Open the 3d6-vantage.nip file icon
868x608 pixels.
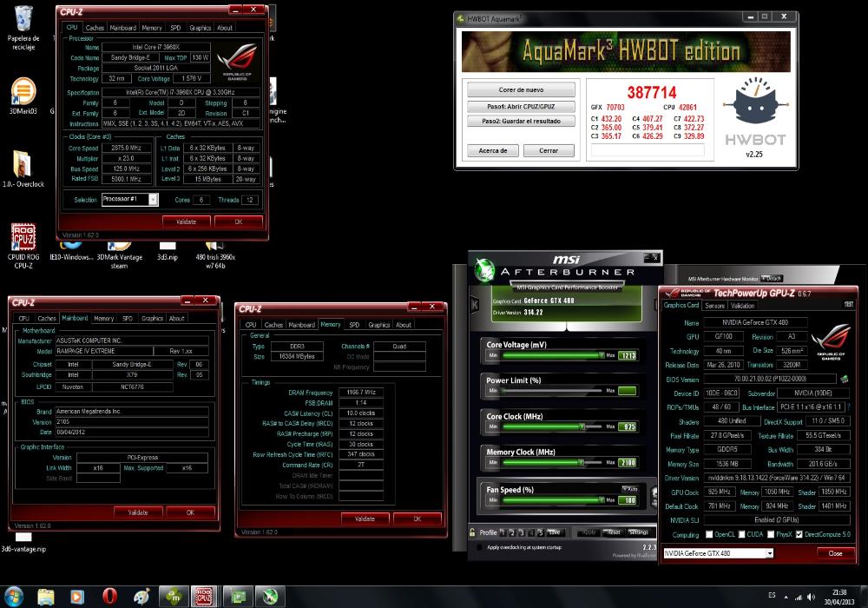pos(23,543)
